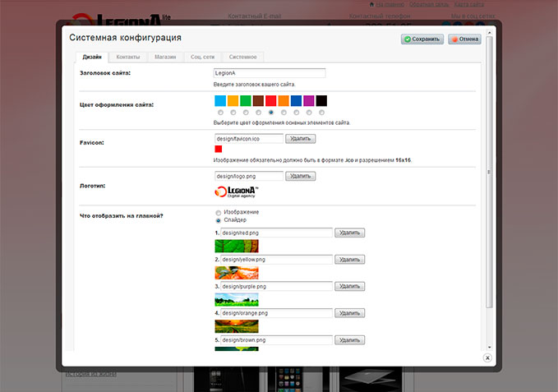Open the Соц. сети tab

tap(202, 57)
